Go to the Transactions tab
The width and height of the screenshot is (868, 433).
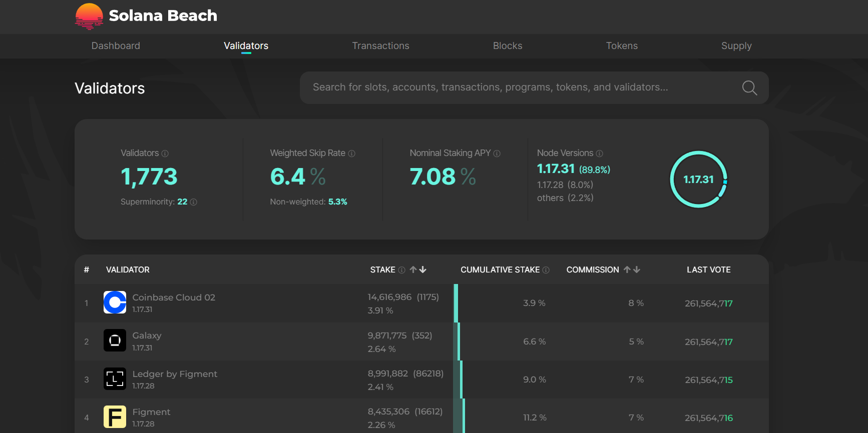tap(380, 45)
